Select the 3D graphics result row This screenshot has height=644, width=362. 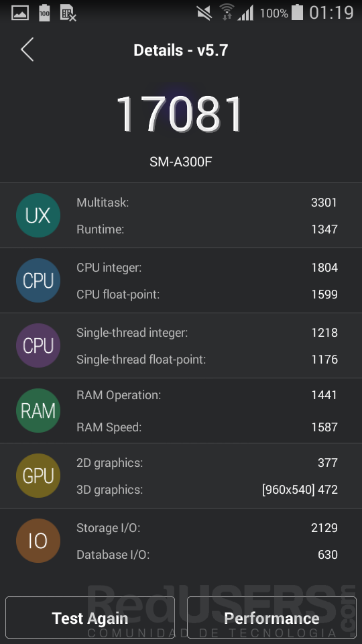(207, 490)
